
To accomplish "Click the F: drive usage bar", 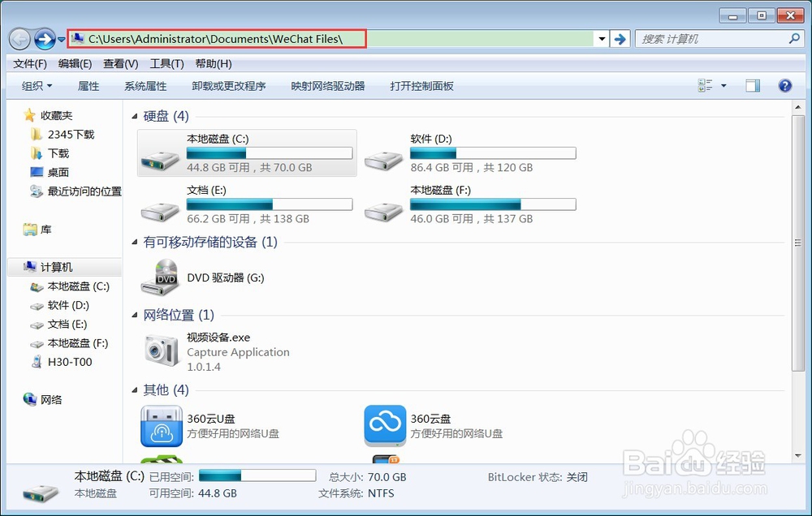I will coord(493,204).
